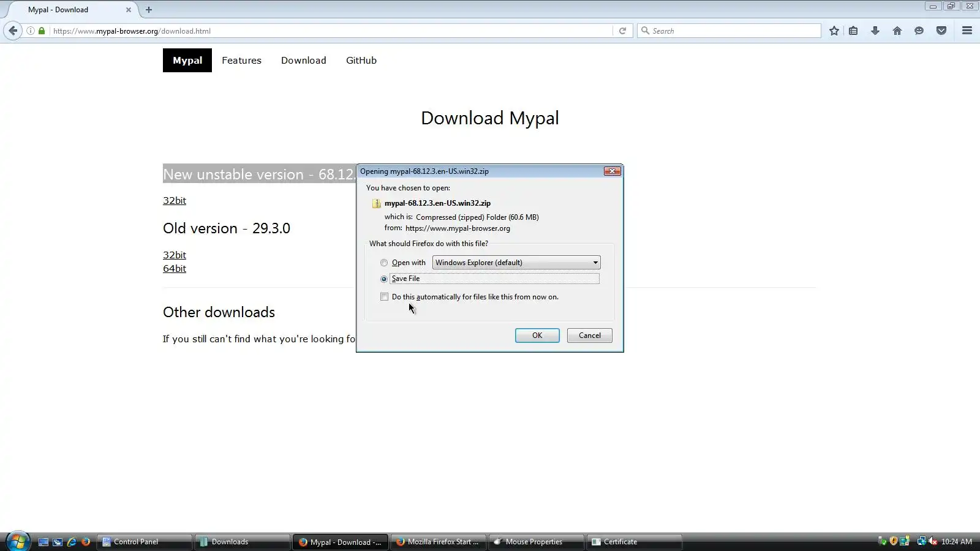Click Switch between windows quick launch icon
This screenshot has height=551, width=980.
pyautogui.click(x=58, y=542)
